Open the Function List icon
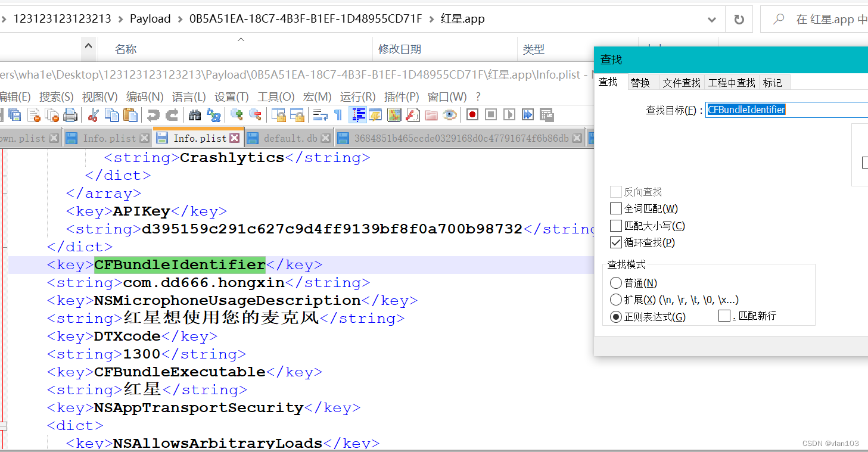The width and height of the screenshot is (868, 452). click(412, 114)
